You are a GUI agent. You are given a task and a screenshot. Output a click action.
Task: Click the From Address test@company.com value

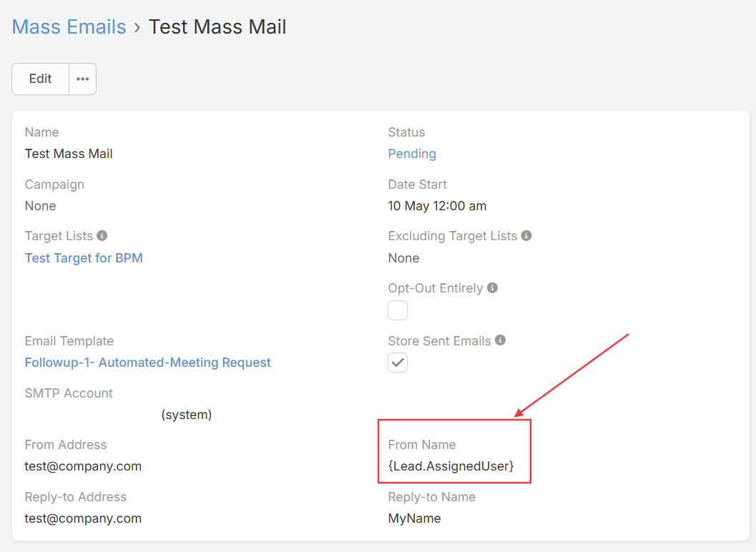83,466
